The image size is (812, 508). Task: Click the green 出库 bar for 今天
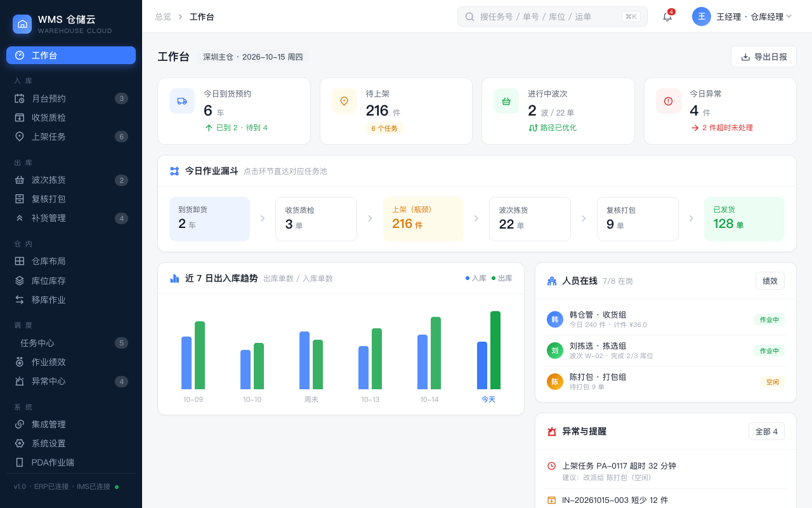(495, 350)
